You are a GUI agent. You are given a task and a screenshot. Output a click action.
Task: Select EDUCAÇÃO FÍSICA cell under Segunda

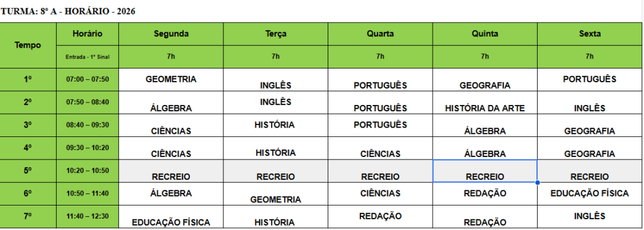[171, 217]
